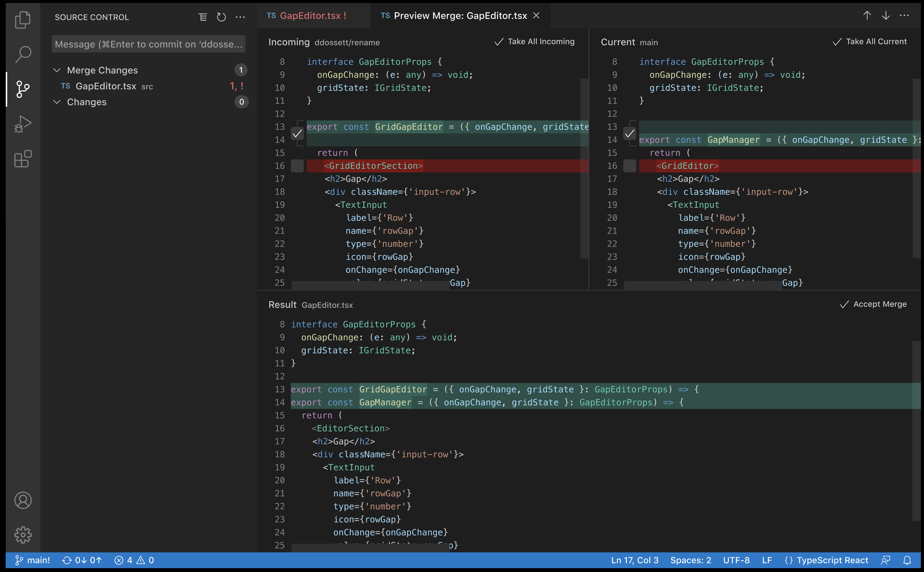Click the notifications bell in status bar
The width and height of the screenshot is (924, 572).
908,560
